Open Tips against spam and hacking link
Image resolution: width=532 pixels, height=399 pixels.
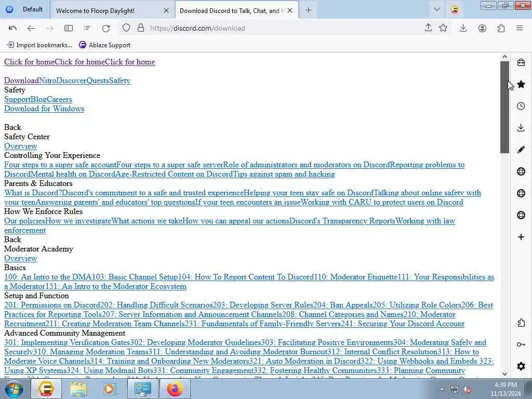tap(284, 174)
